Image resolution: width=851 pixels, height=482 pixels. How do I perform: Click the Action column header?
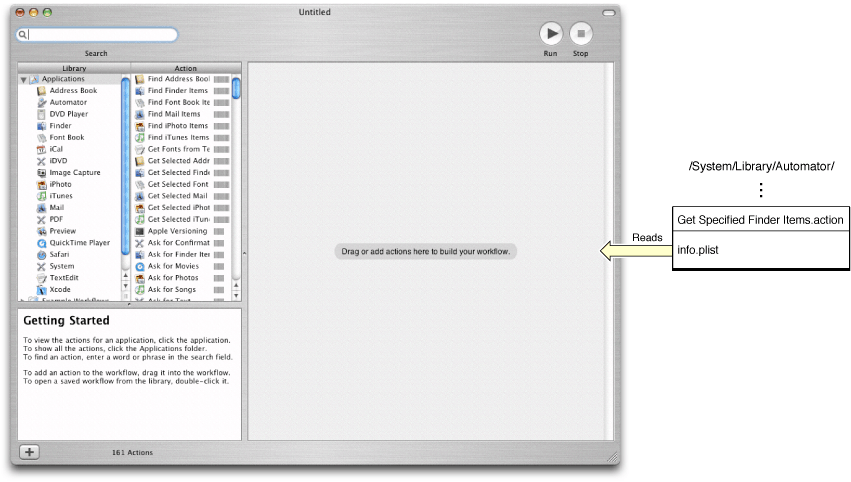click(x=186, y=68)
